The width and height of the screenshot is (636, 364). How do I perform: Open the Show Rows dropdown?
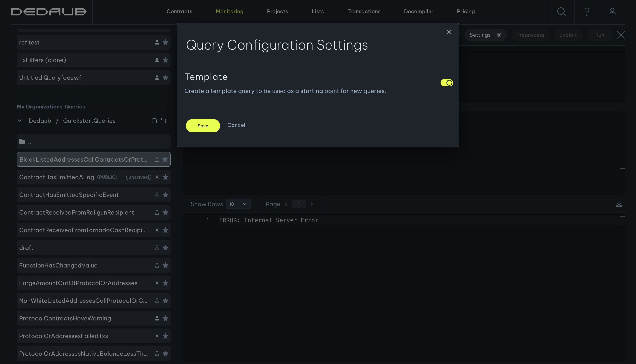pos(238,204)
